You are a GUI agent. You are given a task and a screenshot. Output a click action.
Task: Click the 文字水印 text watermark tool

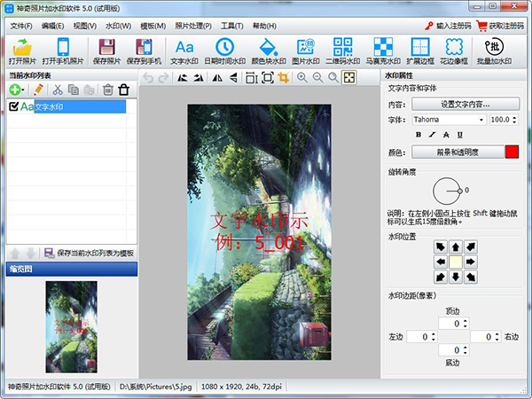click(x=184, y=51)
